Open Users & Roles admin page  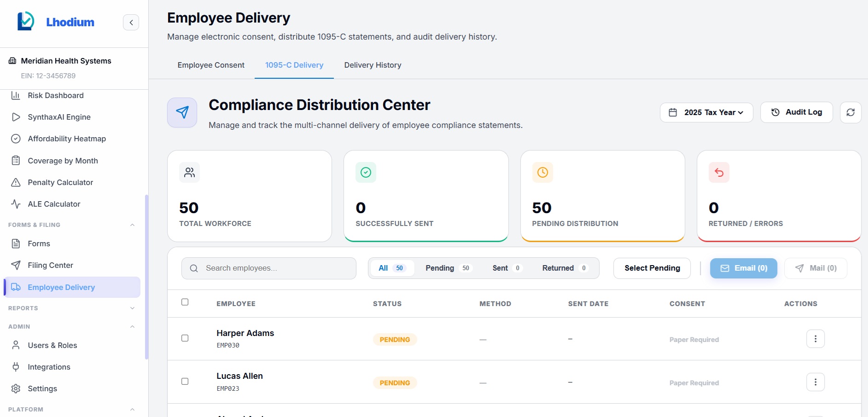click(x=71, y=345)
